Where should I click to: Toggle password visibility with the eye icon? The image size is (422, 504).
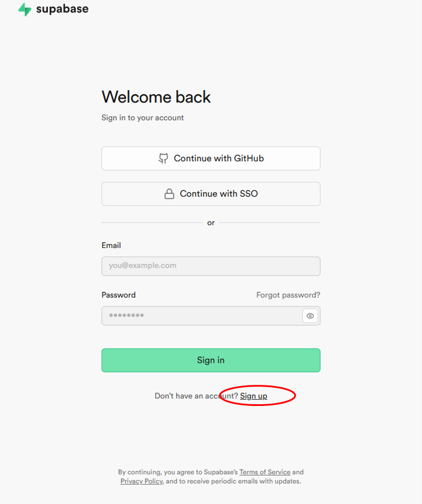click(x=310, y=316)
